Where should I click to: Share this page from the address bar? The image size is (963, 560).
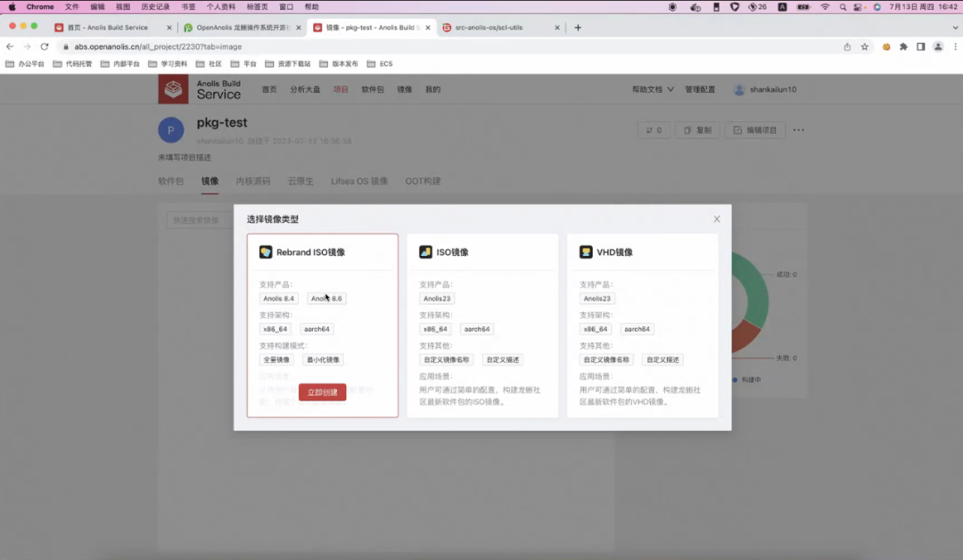tap(848, 46)
